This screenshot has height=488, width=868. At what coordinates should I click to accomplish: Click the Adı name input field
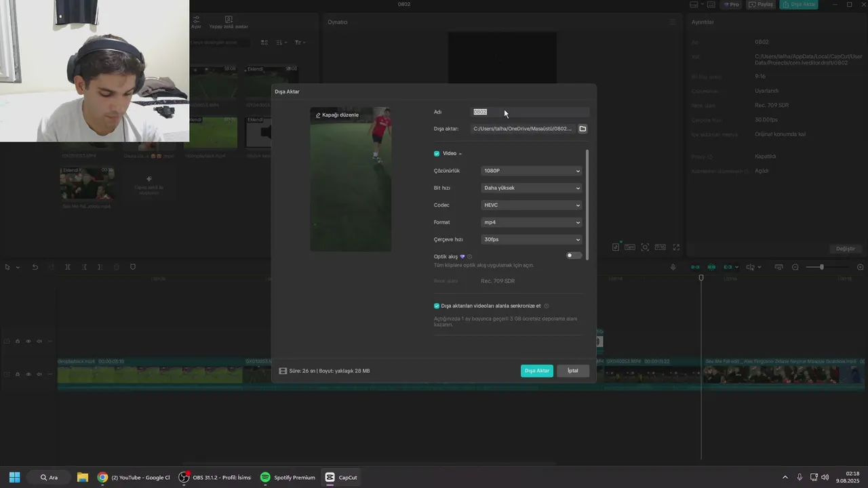[x=531, y=112]
